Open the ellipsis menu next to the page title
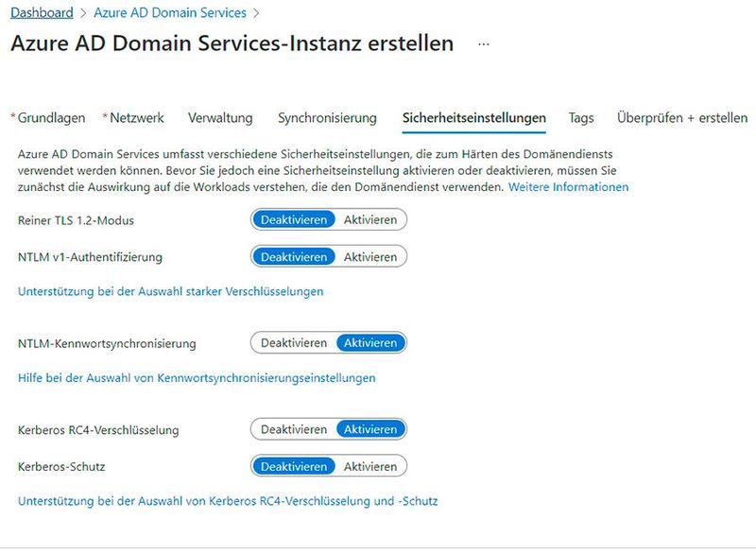 click(483, 44)
